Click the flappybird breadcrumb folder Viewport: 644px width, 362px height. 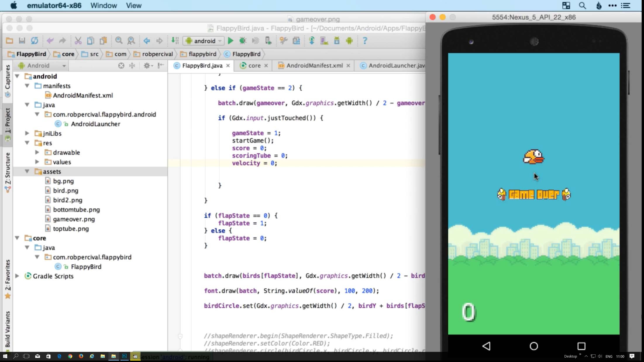pos(198,54)
